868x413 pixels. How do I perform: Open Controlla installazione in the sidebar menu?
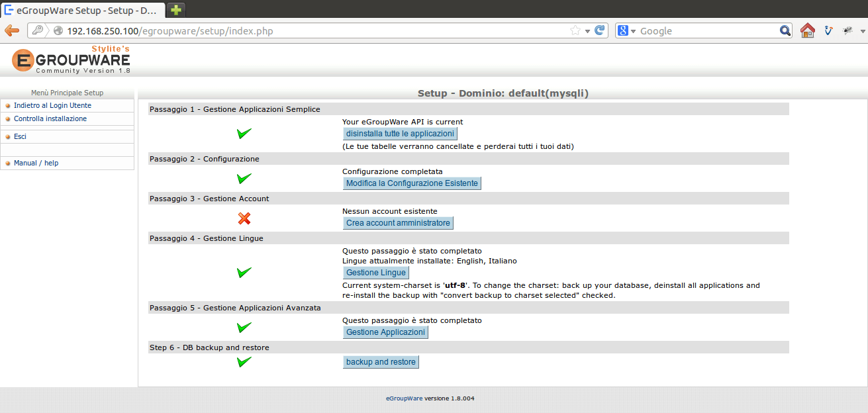(x=50, y=118)
